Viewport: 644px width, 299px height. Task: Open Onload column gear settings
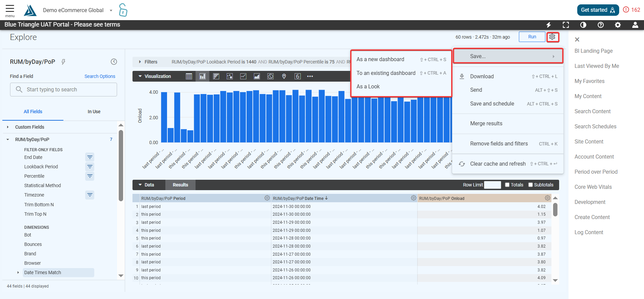(x=547, y=198)
